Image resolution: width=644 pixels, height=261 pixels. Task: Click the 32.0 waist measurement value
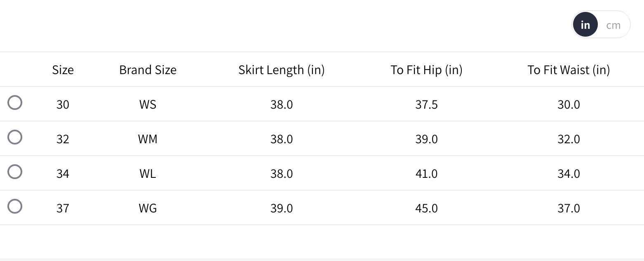[x=569, y=139]
